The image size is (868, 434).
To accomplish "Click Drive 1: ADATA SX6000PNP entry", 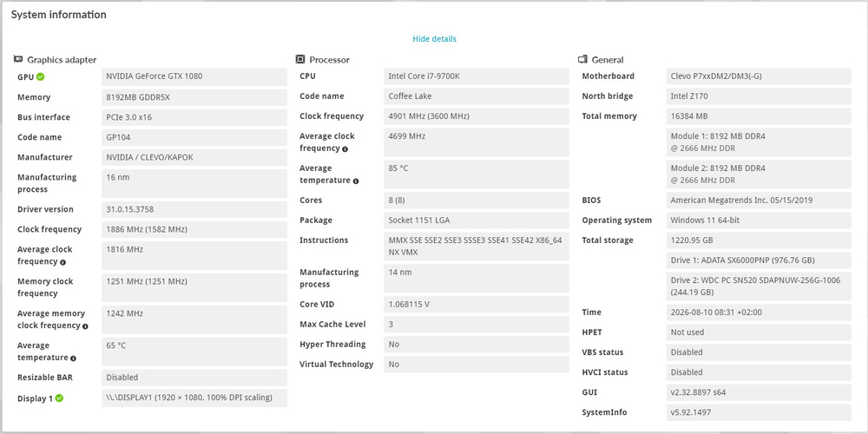I will (x=759, y=260).
